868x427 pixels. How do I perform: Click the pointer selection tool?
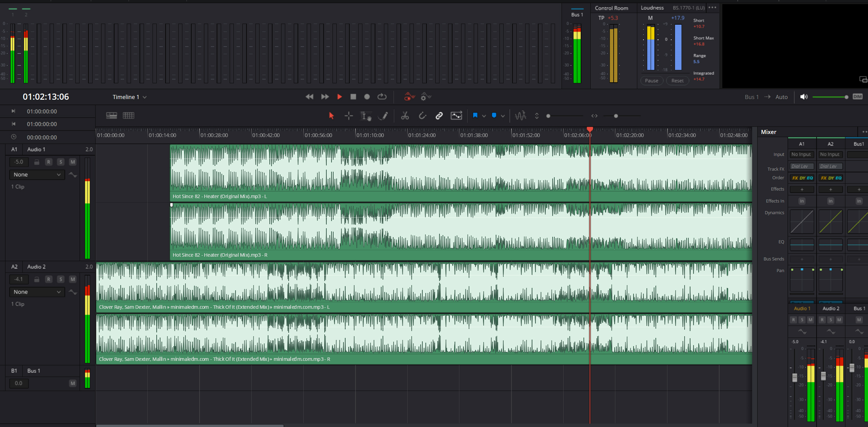(331, 116)
